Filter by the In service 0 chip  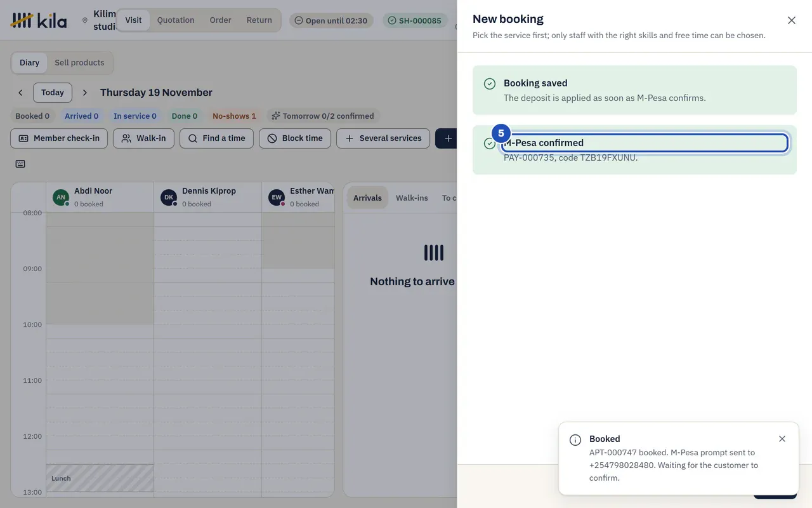[x=135, y=116]
